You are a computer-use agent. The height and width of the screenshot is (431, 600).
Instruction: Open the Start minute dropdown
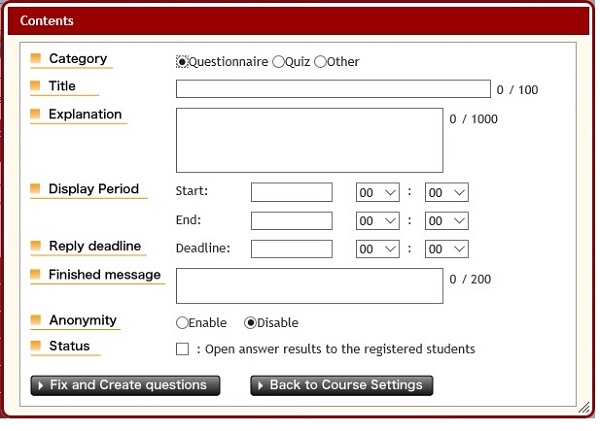pyautogui.click(x=446, y=192)
